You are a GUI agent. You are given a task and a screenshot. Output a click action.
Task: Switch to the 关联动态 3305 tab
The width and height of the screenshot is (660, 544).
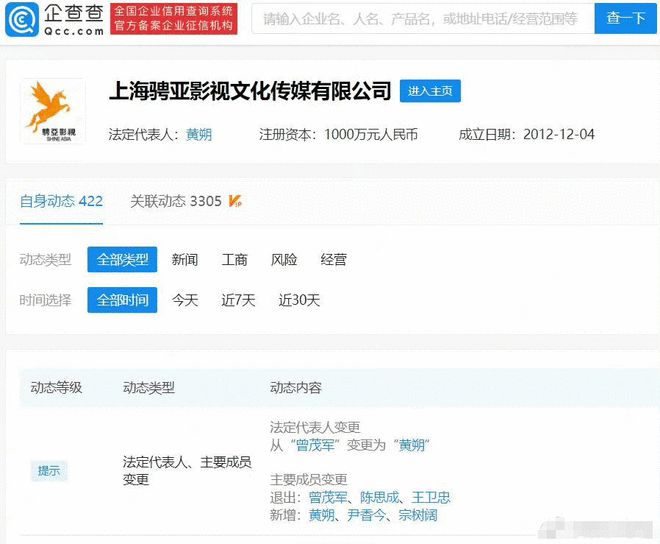[176, 201]
